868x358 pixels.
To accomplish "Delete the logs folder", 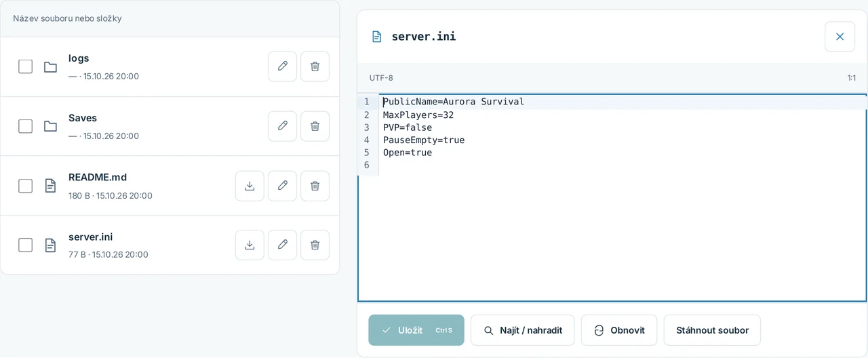I will point(315,66).
